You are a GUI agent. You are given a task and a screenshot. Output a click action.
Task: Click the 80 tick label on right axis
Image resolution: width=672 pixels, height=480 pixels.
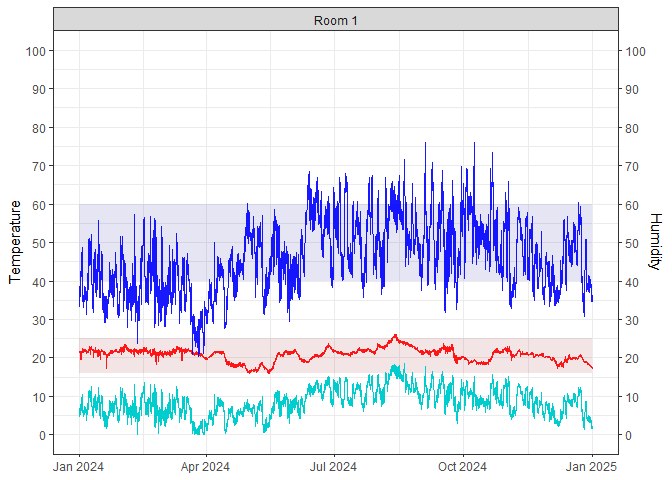click(x=632, y=128)
